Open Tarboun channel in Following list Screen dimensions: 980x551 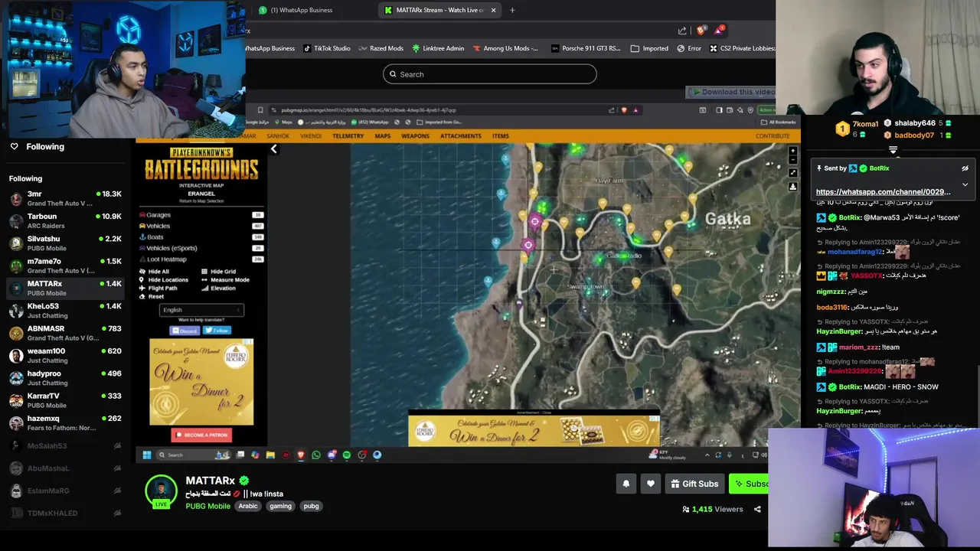65,221
